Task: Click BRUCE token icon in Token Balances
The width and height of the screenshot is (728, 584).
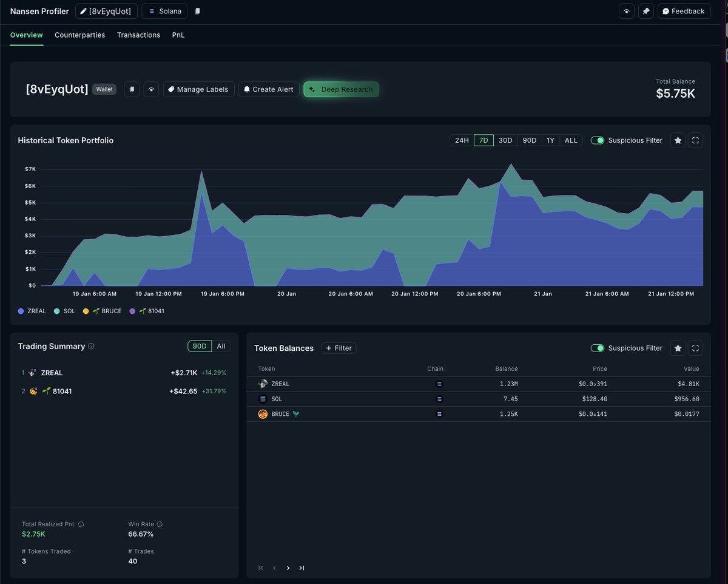Action: [x=263, y=414]
